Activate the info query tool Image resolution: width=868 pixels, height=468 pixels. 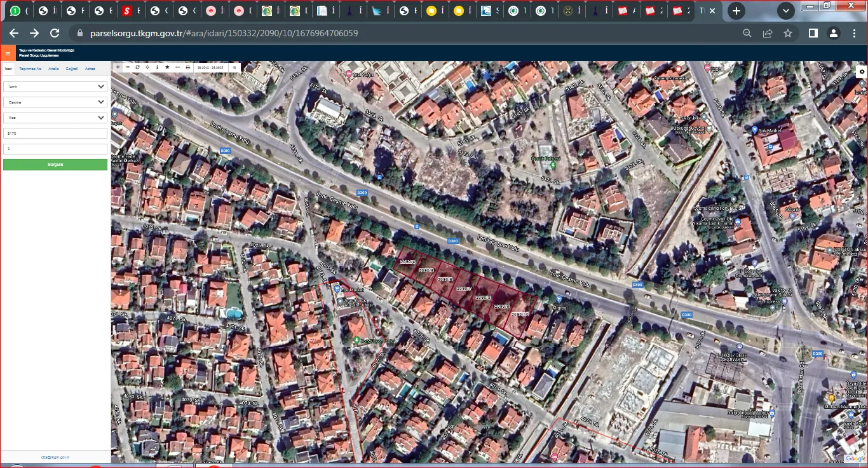tap(158, 67)
